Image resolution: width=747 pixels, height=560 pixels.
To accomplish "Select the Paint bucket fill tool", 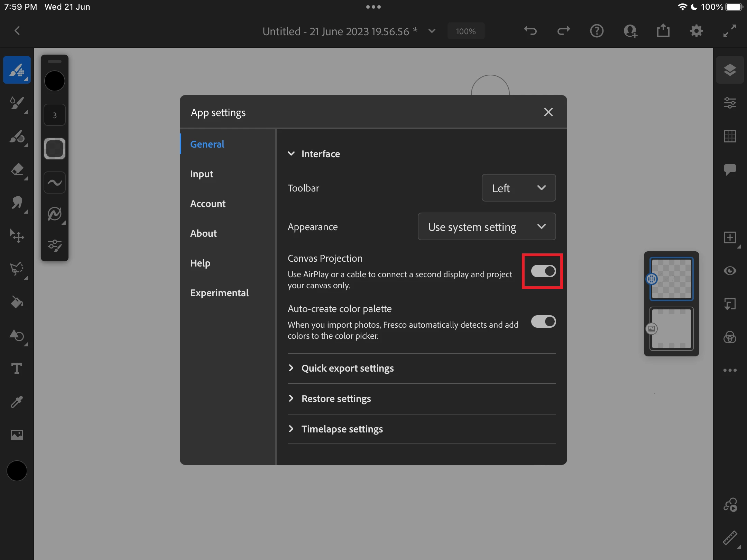I will (17, 302).
